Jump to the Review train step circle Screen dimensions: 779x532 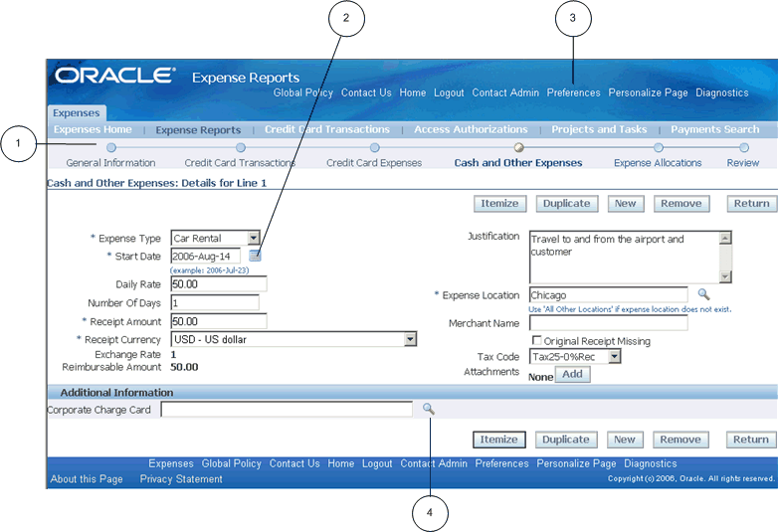[x=744, y=147]
